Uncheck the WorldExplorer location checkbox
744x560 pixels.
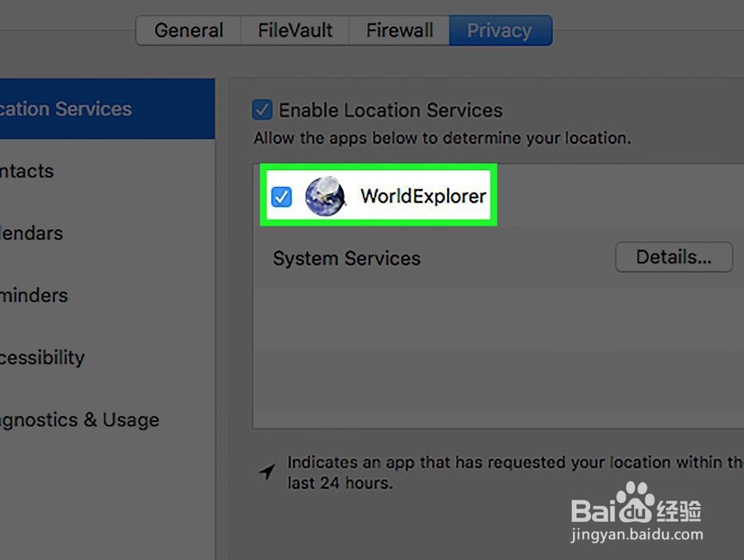click(281, 197)
